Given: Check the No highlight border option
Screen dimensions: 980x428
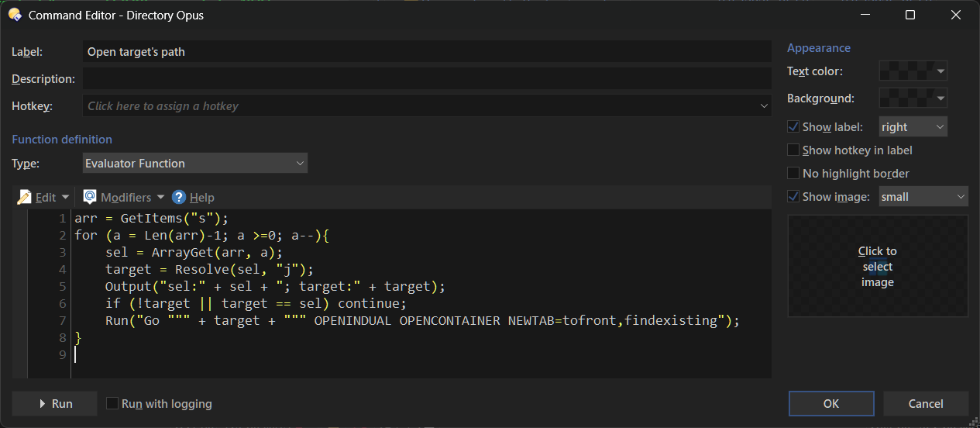Looking at the screenshot, I should 793,173.
